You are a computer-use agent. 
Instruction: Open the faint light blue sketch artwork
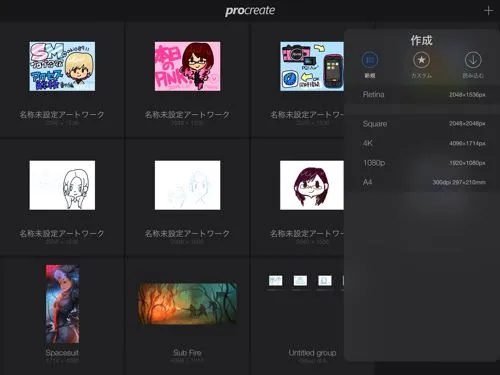point(187,185)
